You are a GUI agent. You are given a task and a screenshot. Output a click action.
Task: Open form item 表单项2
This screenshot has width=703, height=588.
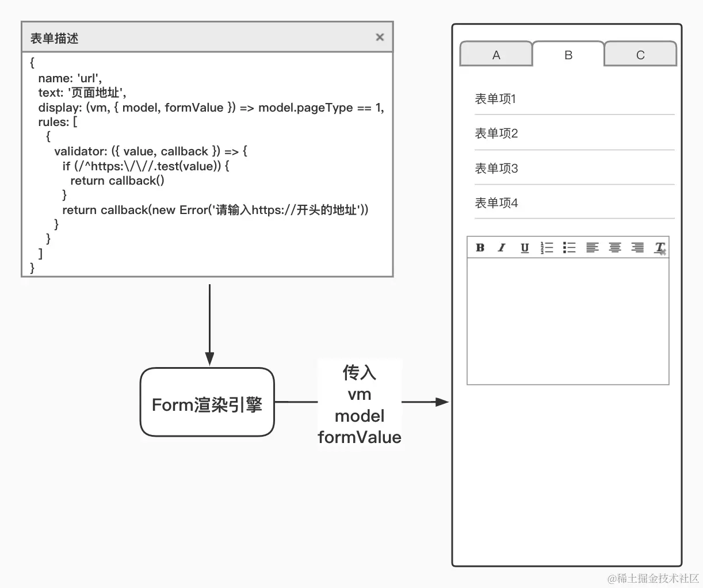[496, 133]
